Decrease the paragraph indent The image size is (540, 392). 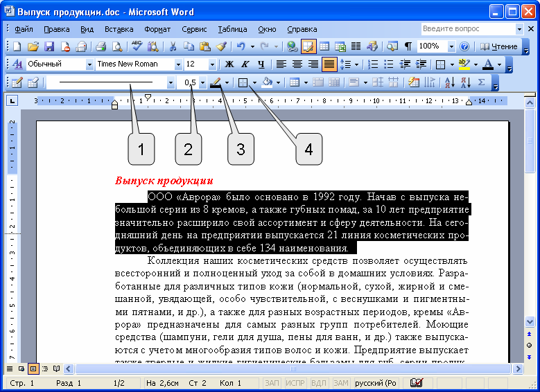pos(405,64)
